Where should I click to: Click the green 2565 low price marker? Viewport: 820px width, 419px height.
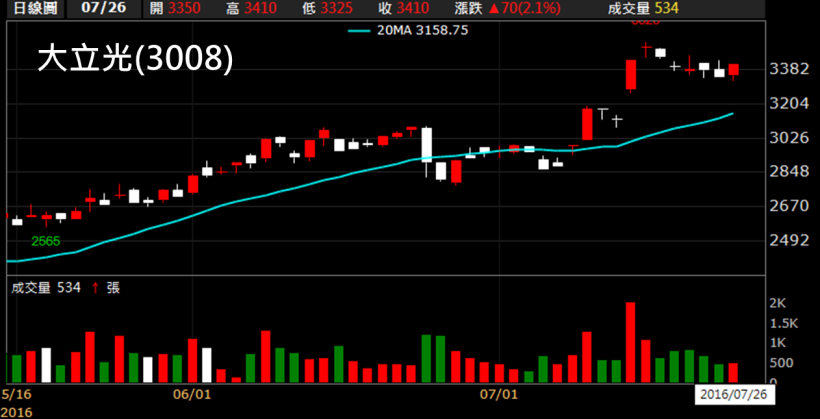[45, 241]
